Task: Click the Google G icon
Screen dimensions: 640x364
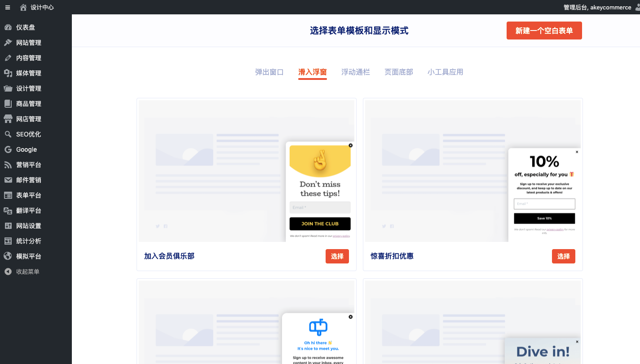Action: [x=8, y=149]
